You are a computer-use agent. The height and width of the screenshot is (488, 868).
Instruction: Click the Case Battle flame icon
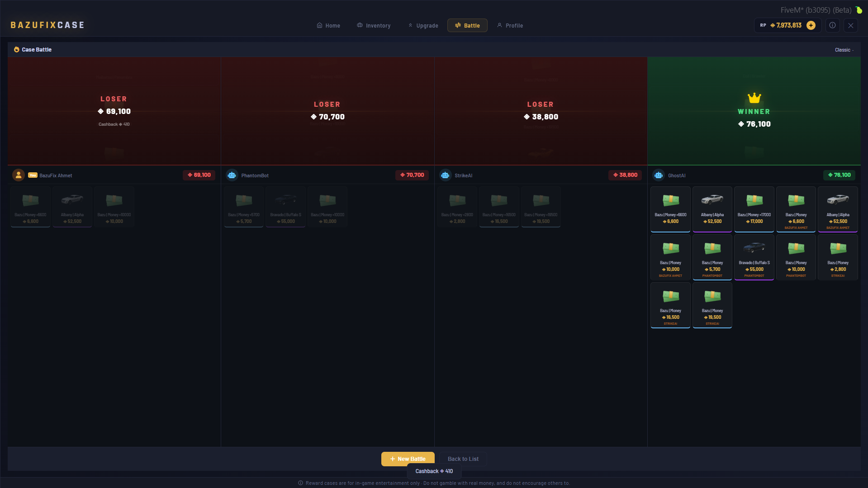[x=17, y=50]
